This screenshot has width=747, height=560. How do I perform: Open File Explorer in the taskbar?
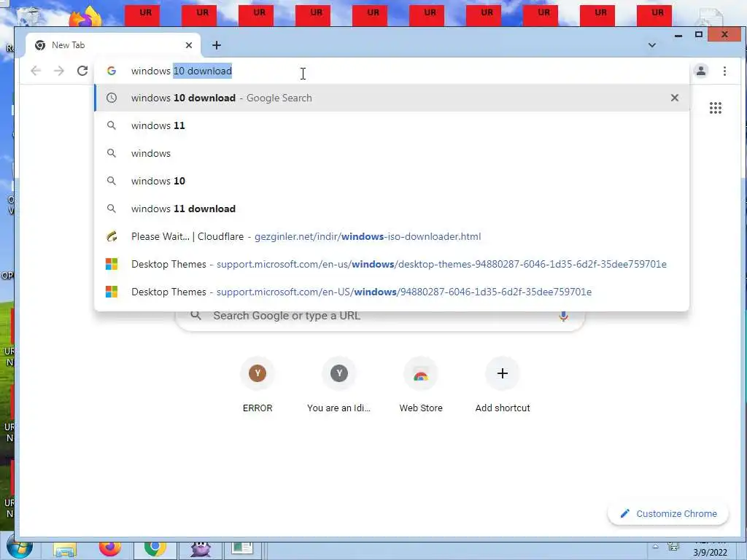coord(65,550)
